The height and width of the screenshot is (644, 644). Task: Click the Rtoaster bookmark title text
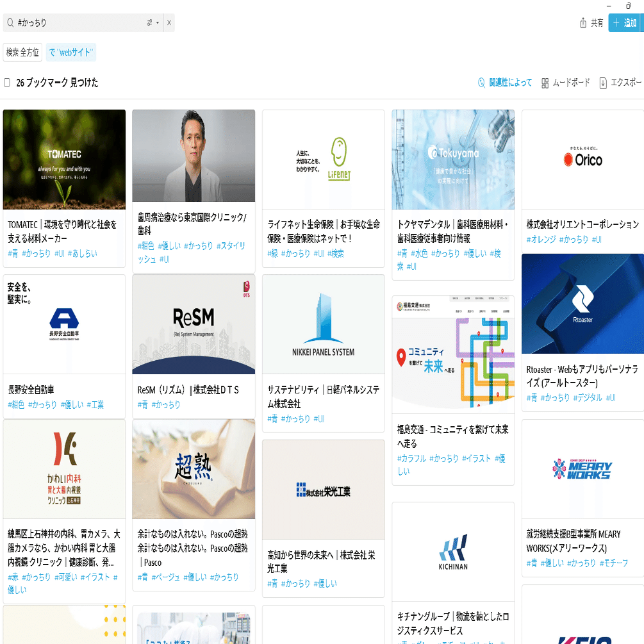582,376
